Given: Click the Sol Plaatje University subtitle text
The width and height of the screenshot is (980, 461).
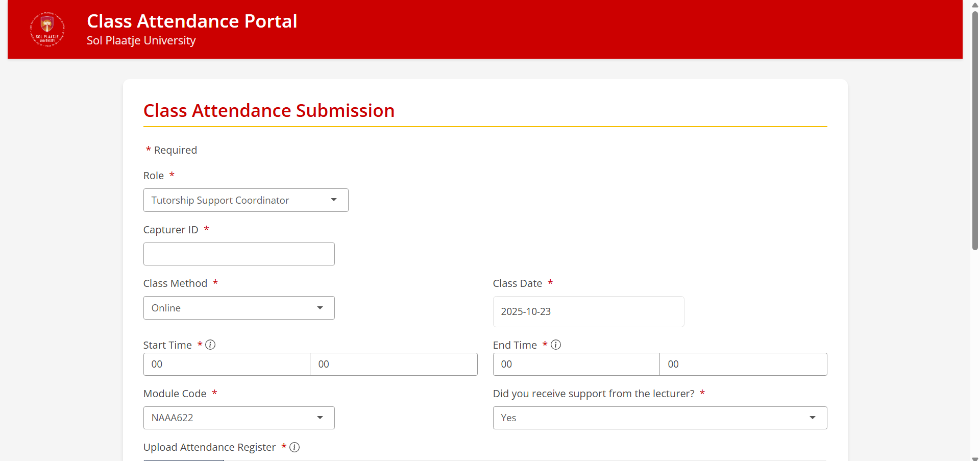Looking at the screenshot, I should click(x=141, y=40).
